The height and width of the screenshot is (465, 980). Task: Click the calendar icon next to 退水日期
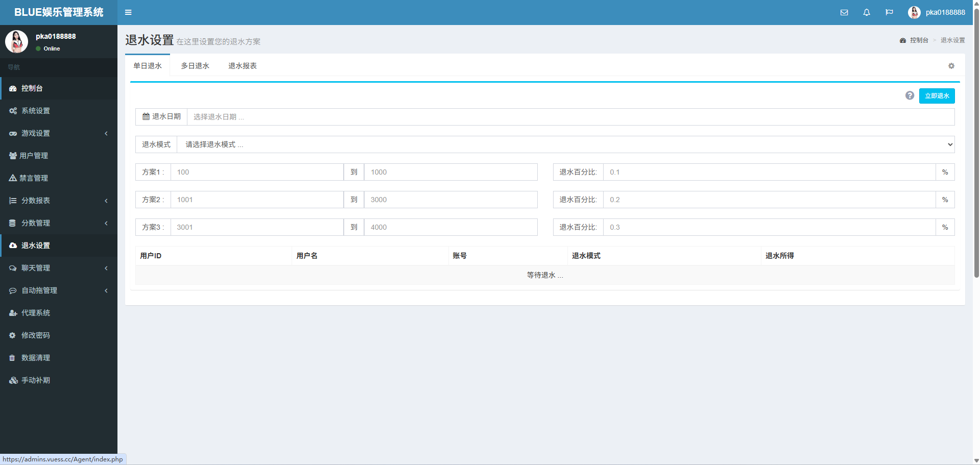coord(146,116)
